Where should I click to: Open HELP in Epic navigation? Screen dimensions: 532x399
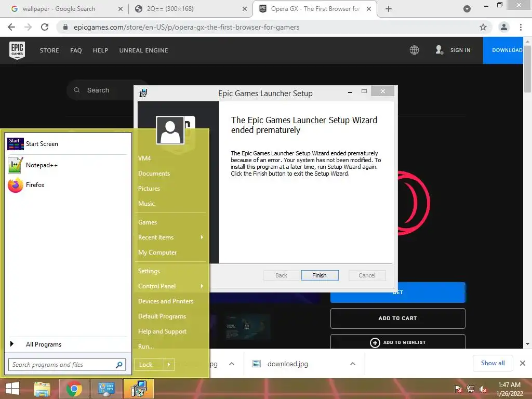pos(100,50)
